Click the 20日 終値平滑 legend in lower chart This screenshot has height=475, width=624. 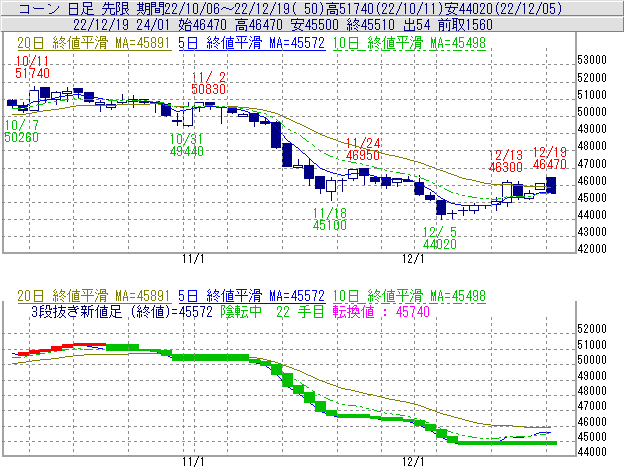tap(94, 296)
